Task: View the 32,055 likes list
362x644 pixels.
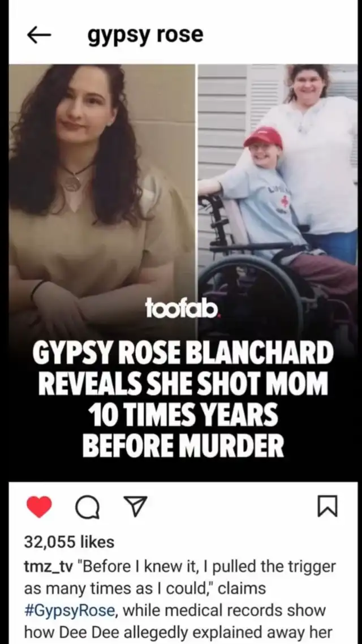Action: click(x=69, y=542)
